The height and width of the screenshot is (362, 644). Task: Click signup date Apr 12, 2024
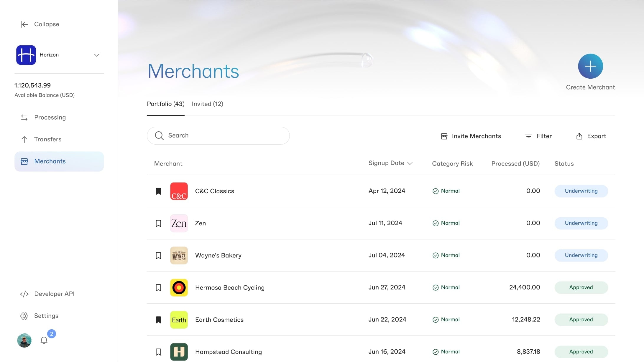(387, 191)
